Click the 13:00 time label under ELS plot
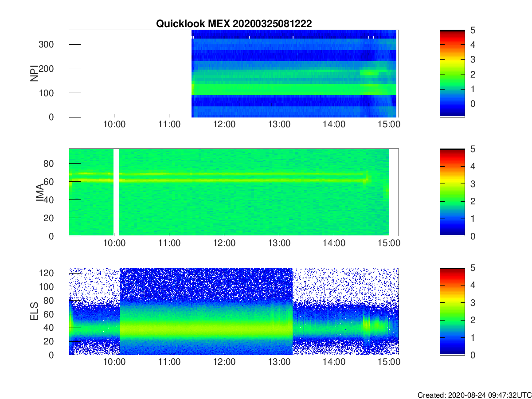This screenshot has width=532, height=399. (279, 362)
